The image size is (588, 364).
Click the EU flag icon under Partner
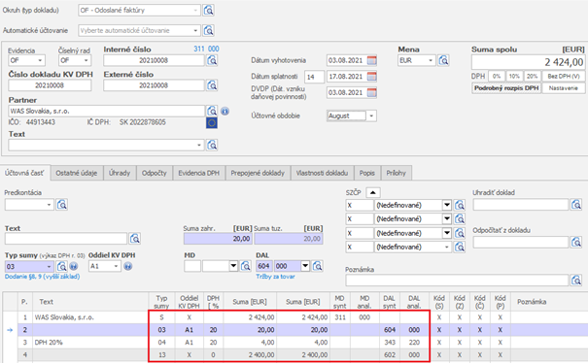(212, 123)
